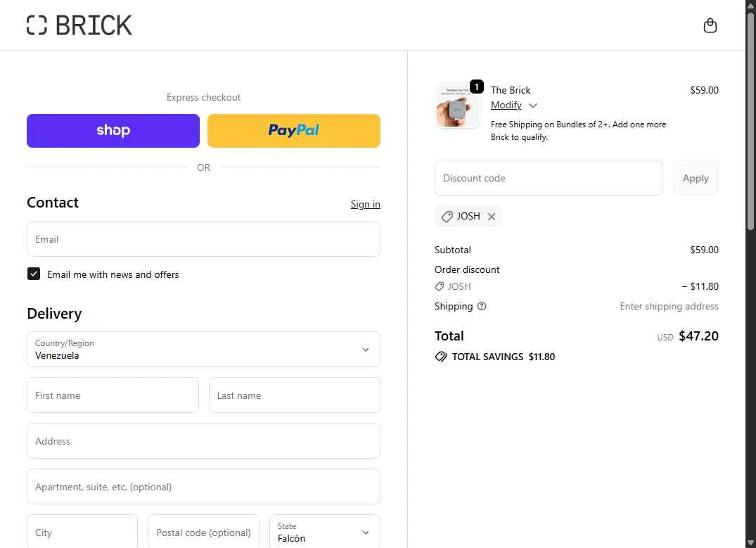This screenshot has width=756, height=548.
Task: Click the tag icon in JOSH chip
Action: pos(447,217)
